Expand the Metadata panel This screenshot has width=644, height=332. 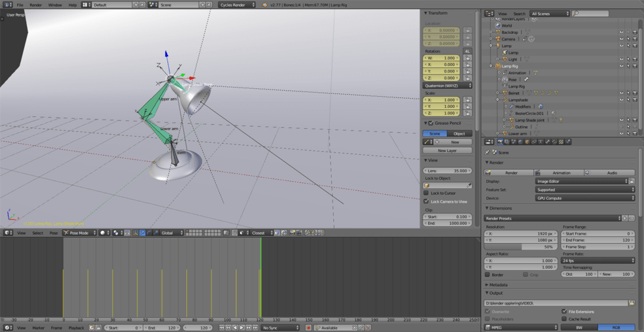(x=498, y=285)
